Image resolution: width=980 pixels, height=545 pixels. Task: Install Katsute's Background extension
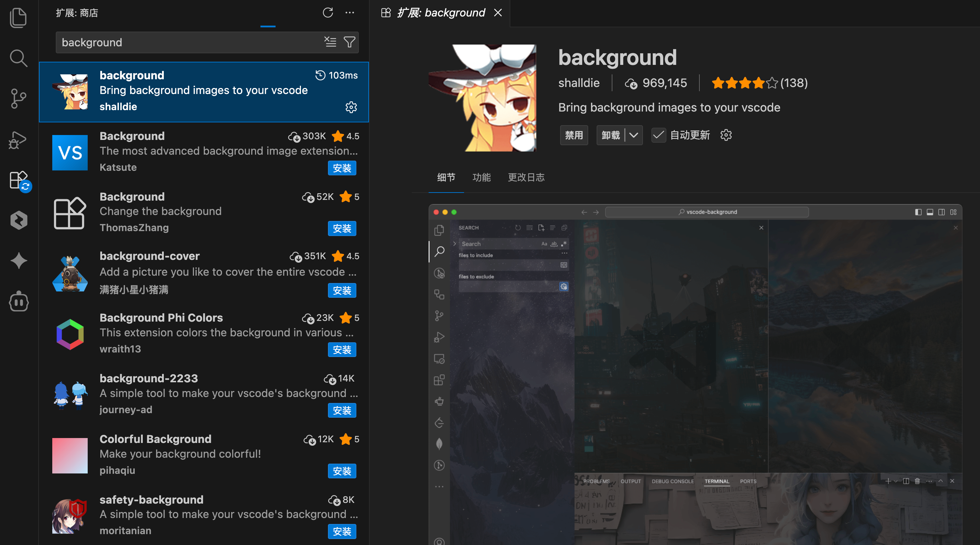point(342,168)
